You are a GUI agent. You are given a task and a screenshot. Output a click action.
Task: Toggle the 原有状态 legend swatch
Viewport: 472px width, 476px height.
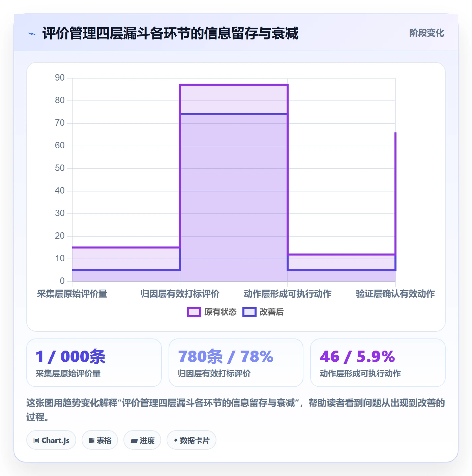(194, 312)
